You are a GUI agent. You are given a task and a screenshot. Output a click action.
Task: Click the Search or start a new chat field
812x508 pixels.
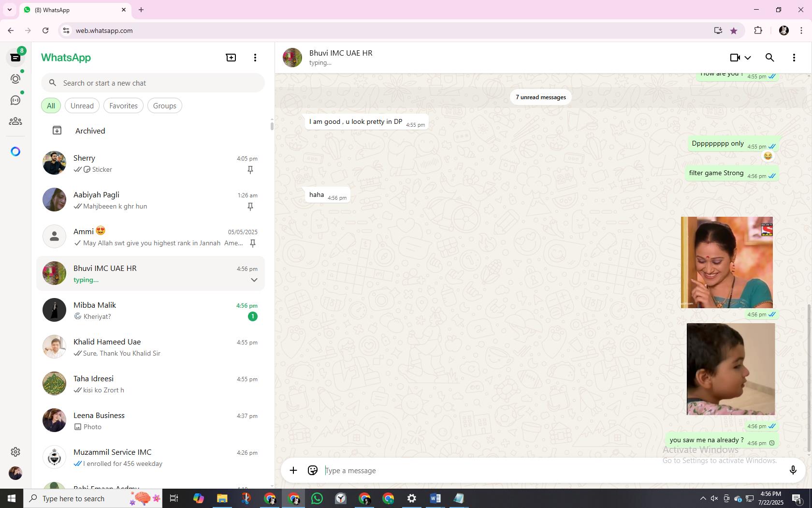153,83
